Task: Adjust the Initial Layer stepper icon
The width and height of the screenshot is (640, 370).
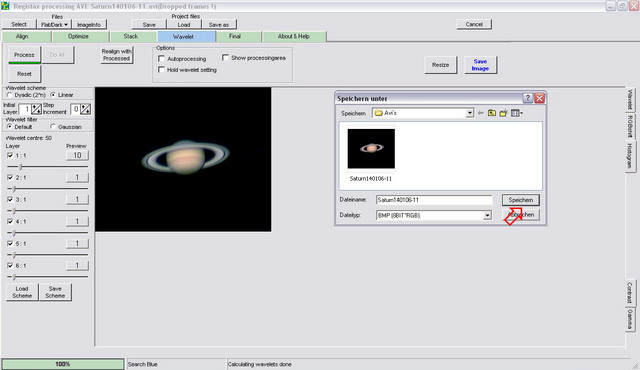Action: coord(36,109)
